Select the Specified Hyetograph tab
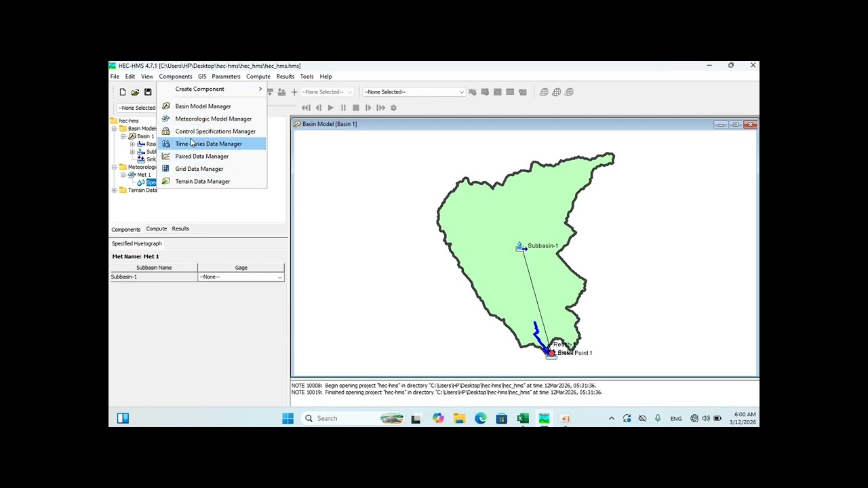Viewport: 868px width, 488px height. coord(137,243)
